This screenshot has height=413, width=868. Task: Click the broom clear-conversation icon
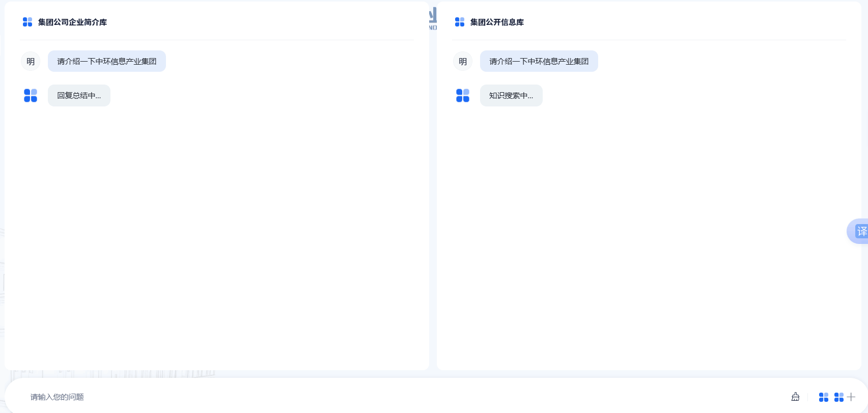pyautogui.click(x=795, y=397)
